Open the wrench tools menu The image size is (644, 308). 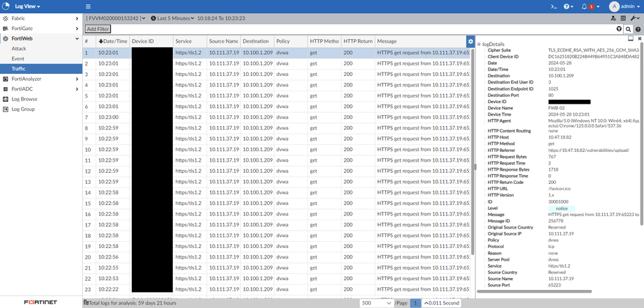[634, 19]
